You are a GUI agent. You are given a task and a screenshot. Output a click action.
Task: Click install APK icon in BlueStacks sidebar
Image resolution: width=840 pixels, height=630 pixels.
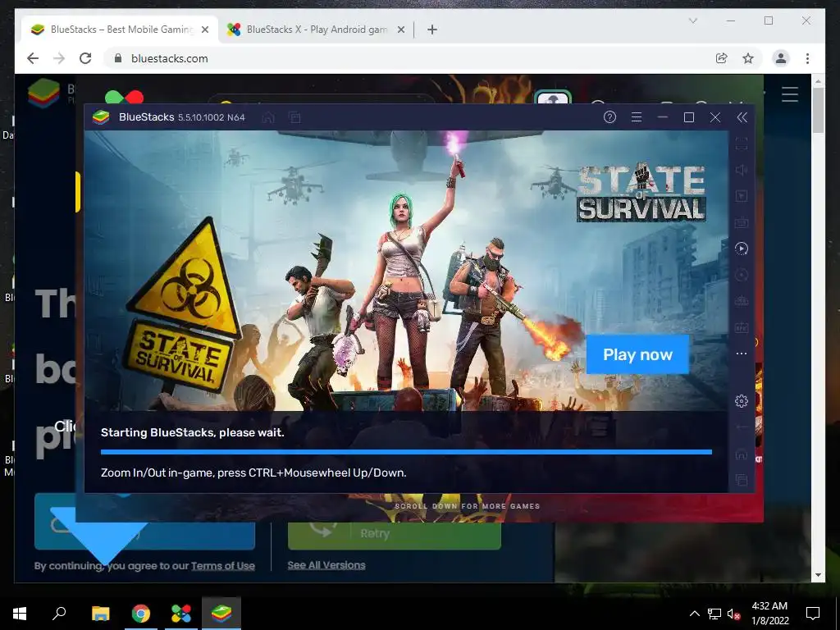coord(742,301)
